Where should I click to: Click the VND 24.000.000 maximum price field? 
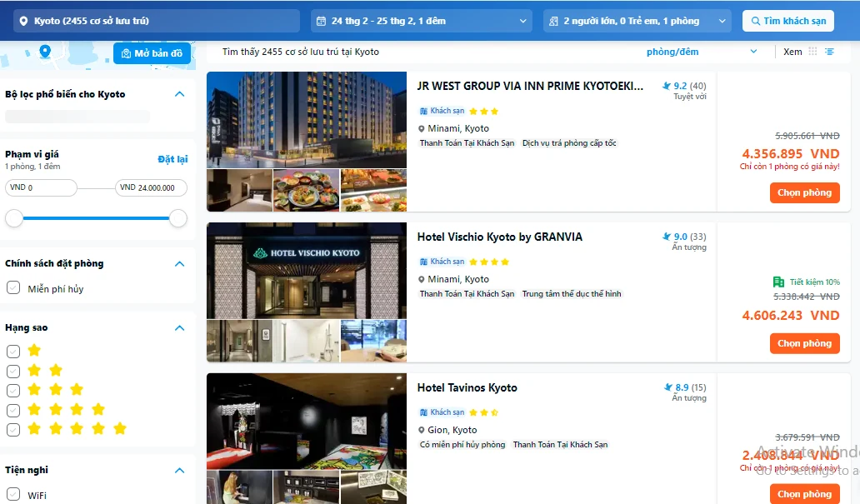point(151,187)
